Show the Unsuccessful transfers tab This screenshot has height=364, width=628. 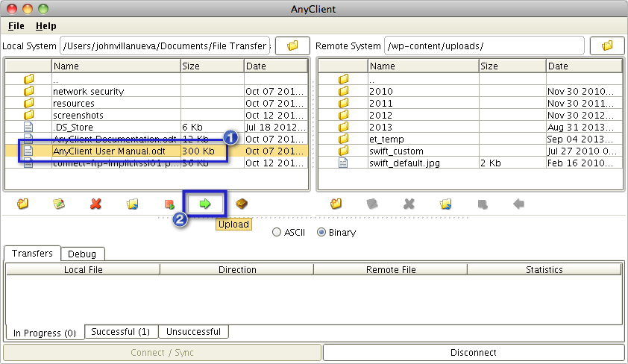(193, 332)
